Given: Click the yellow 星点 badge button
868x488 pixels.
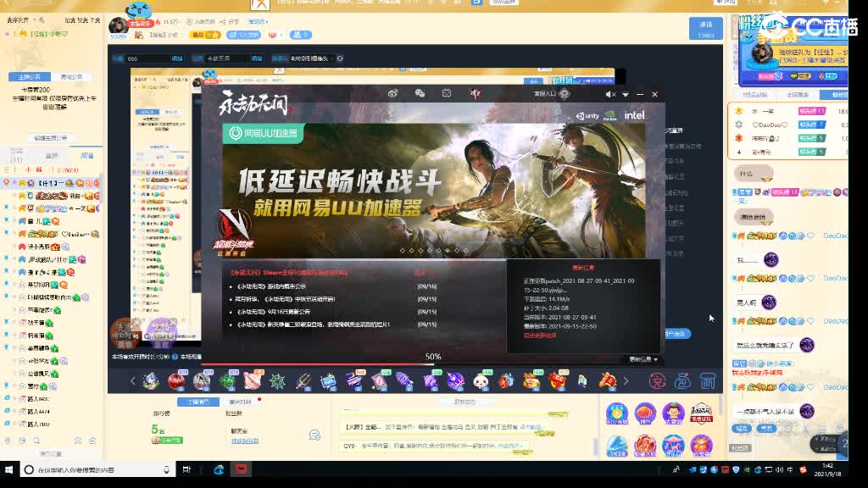Looking at the screenshot, I should coord(205,35).
